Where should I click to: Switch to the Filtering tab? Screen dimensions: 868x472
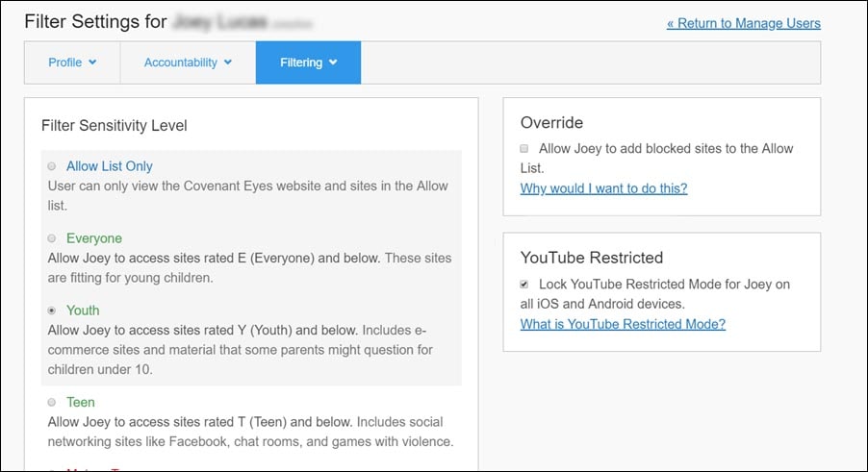(x=301, y=62)
